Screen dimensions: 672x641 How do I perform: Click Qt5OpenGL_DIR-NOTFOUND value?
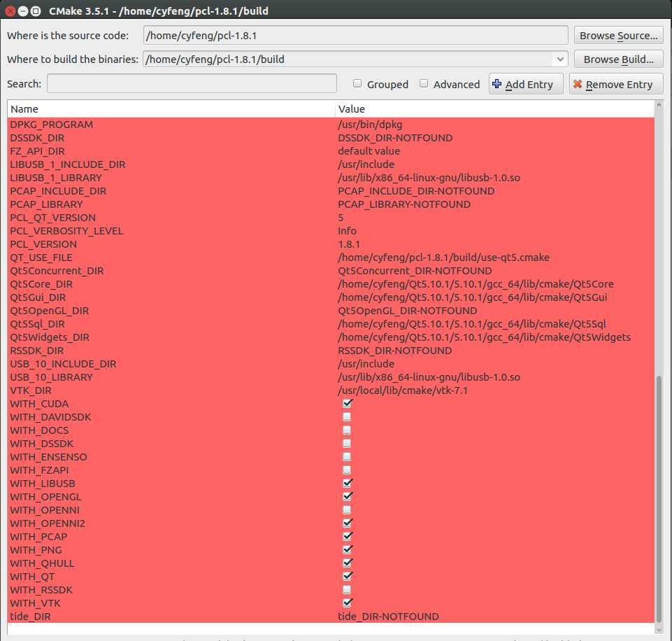(x=407, y=311)
